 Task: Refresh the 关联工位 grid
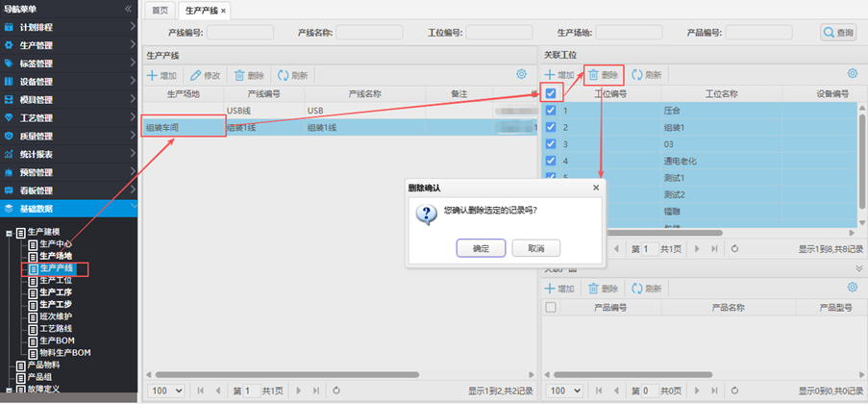[x=647, y=75]
